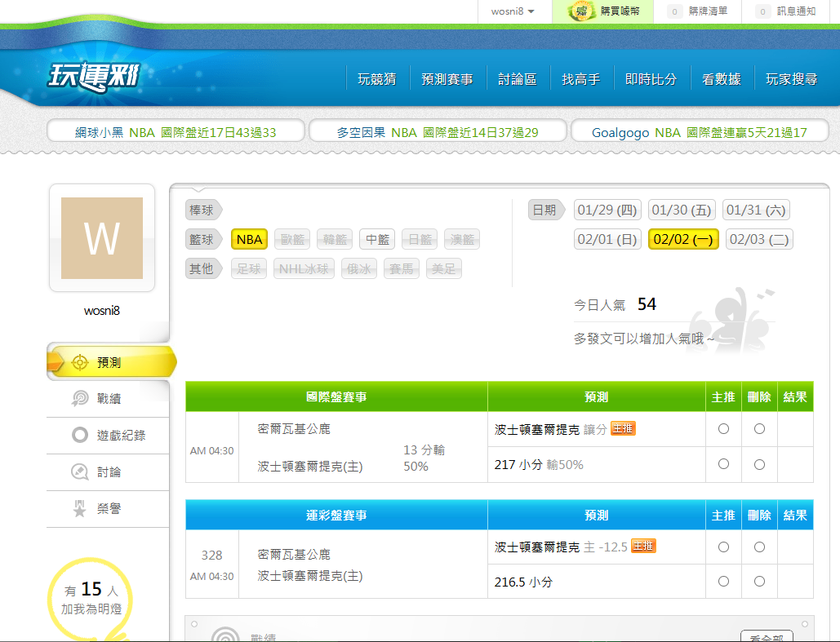Select 刪除 radio for 波士頓塞爾提克 讓分 row
Screen dimensions: 840x642
[759, 429]
